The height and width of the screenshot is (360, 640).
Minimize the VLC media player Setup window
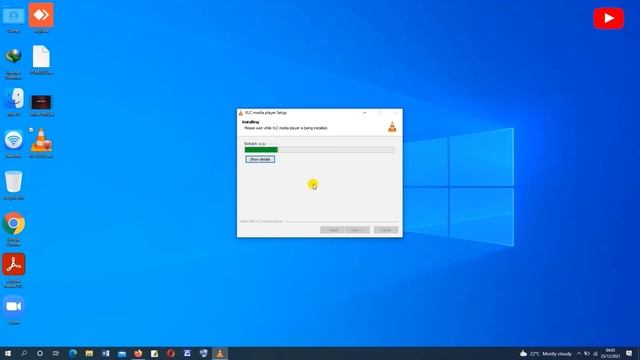364,113
